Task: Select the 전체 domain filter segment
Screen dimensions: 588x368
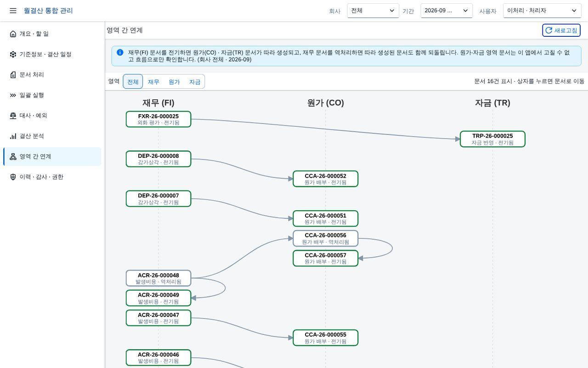Action: coord(133,81)
